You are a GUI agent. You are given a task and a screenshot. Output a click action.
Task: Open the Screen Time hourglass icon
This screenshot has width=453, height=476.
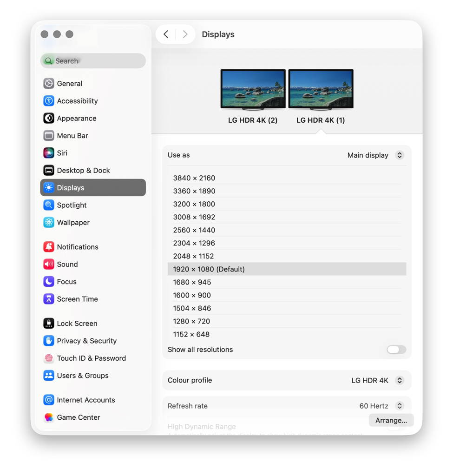point(48,299)
